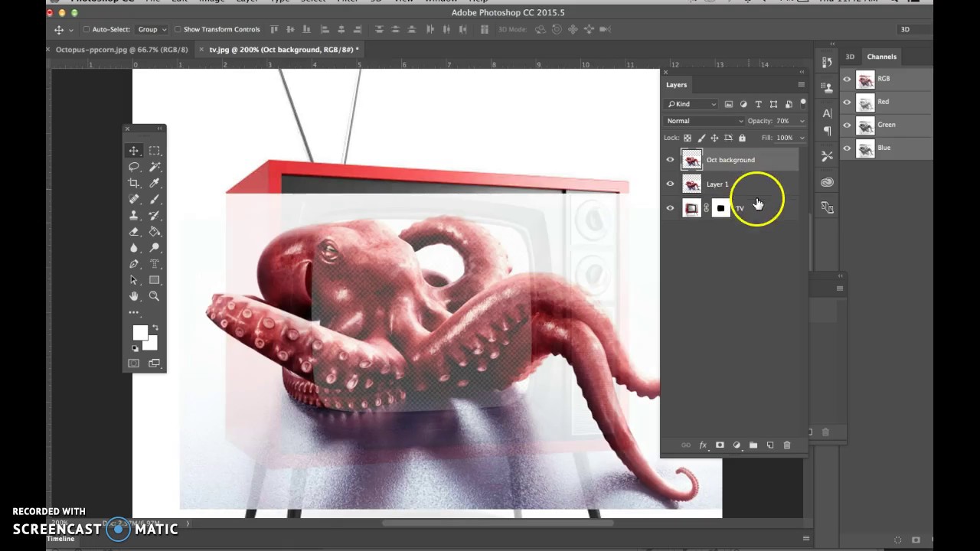Switch to the 3D panel tab
Screen dimensions: 980x551
[x=850, y=57]
